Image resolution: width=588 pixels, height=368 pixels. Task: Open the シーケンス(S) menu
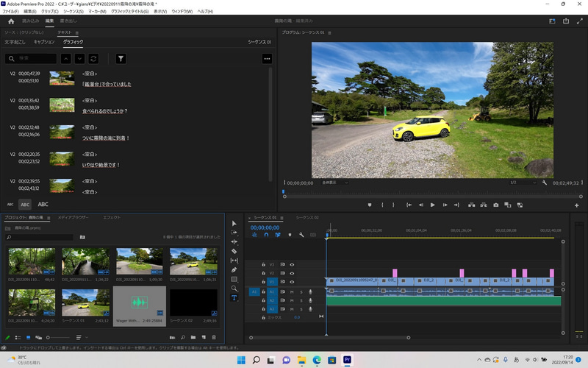coord(74,12)
